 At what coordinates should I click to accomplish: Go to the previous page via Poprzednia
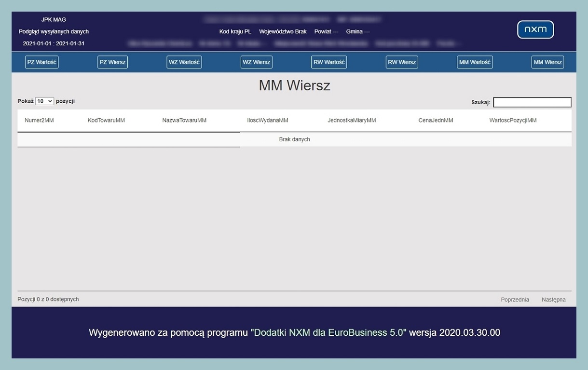point(514,299)
